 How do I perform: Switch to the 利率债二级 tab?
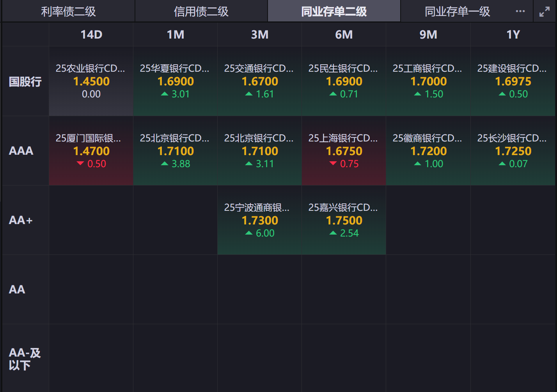point(68,11)
